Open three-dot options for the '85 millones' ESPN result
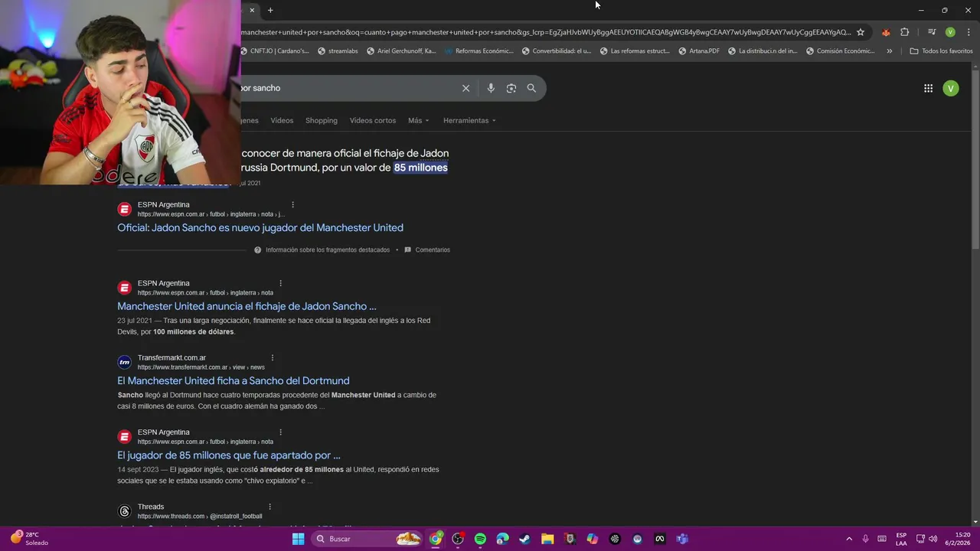The height and width of the screenshot is (551, 980). 280,432
